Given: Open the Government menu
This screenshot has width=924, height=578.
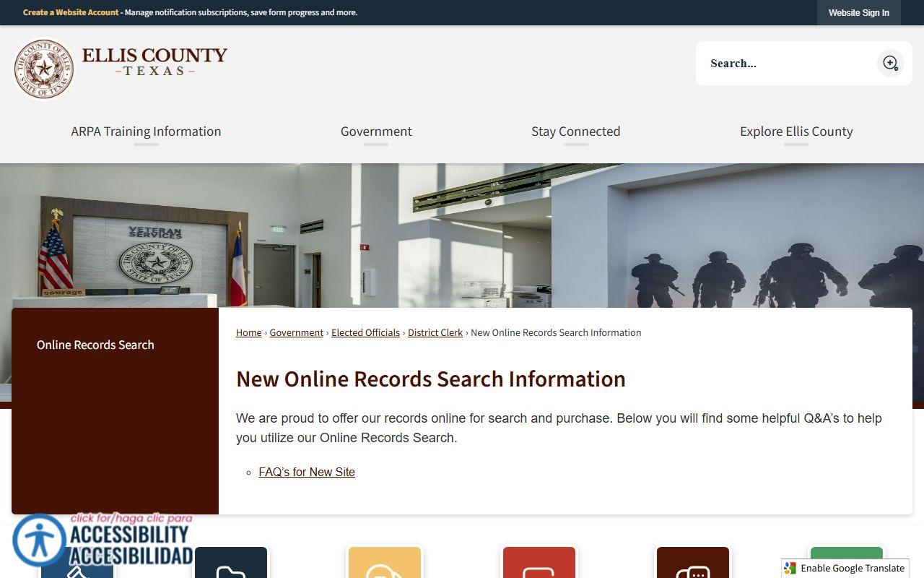Looking at the screenshot, I should point(376,131).
